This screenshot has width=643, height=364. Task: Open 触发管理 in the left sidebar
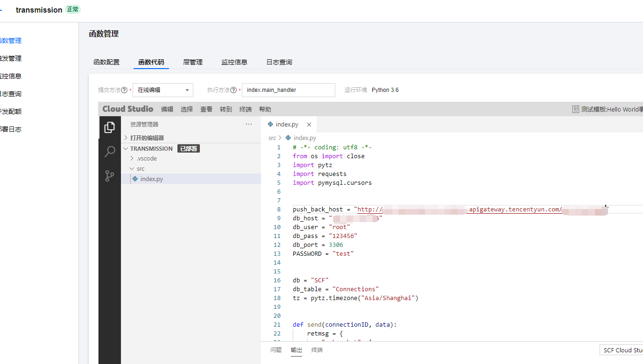pos(11,58)
